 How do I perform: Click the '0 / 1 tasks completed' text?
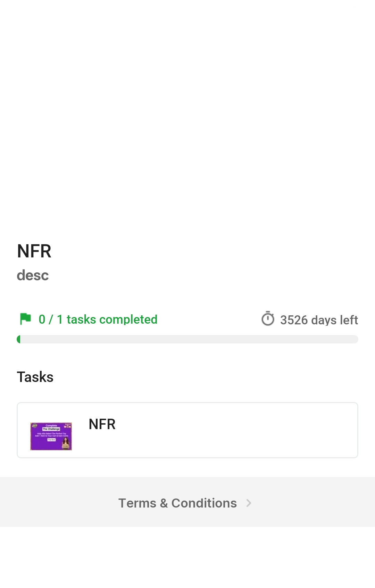pyautogui.click(x=98, y=319)
